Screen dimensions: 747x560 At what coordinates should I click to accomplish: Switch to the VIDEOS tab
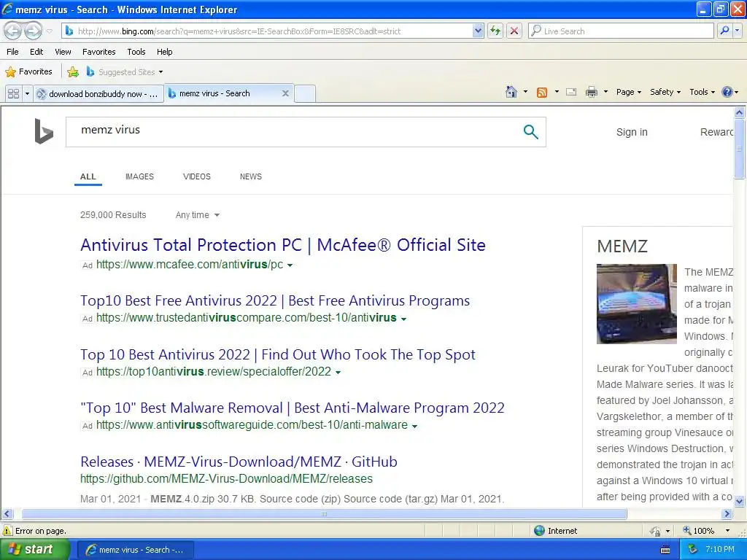(197, 176)
